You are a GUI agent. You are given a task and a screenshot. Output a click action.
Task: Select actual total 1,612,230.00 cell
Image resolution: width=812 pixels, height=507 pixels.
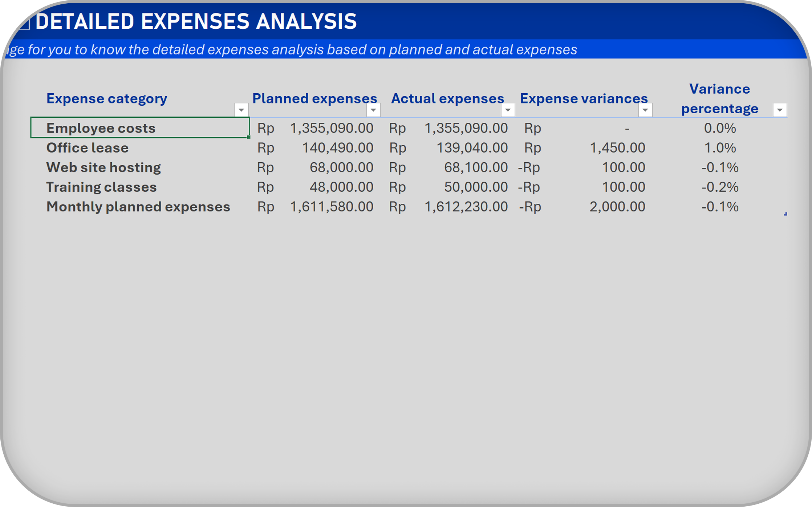click(x=466, y=207)
